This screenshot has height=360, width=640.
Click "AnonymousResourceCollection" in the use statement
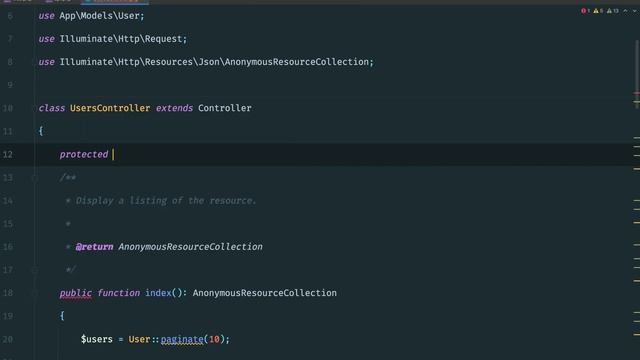(297, 62)
